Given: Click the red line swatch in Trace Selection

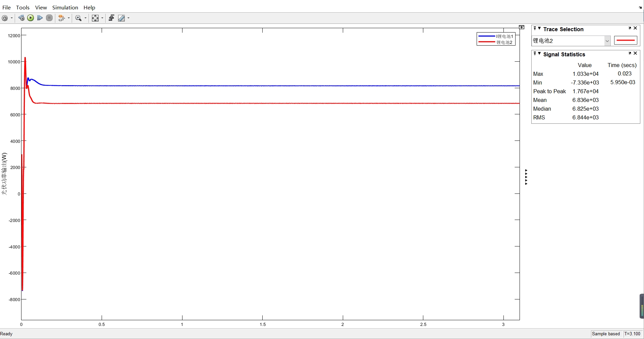Looking at the screenshot, I should (626, 41).
